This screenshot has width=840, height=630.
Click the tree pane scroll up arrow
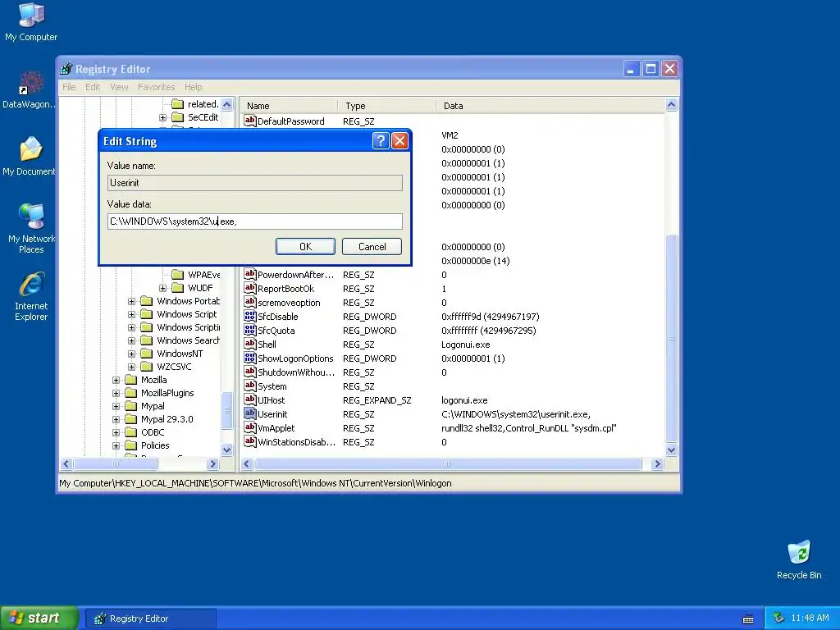click(x=226, y=104)
